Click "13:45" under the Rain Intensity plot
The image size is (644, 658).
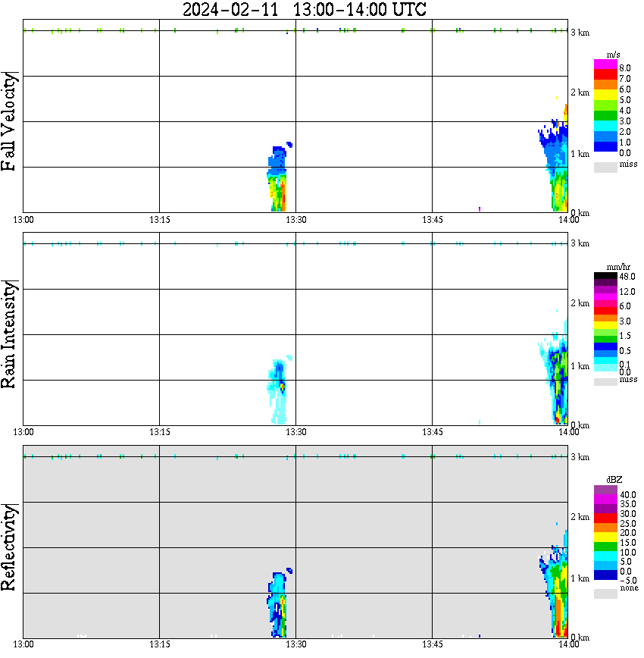433,432
